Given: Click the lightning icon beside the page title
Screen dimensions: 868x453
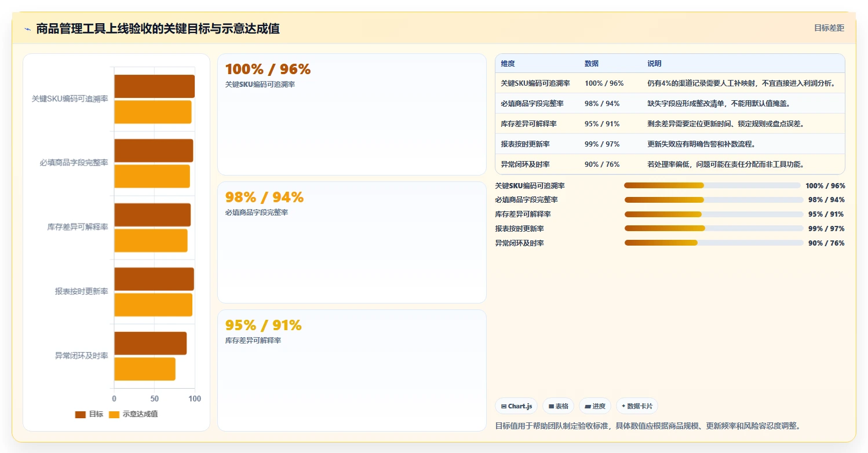Looking at the screenshot, I should [27, 29].
